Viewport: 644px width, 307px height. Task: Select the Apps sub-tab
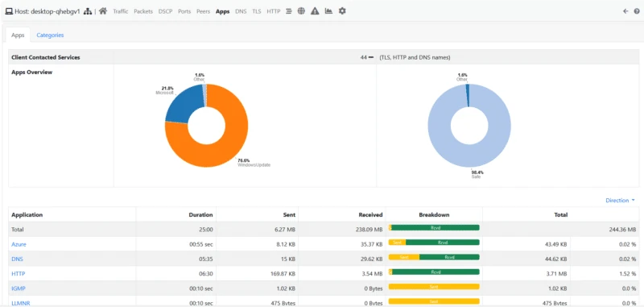pyautogui.click(x=18, y=35)
